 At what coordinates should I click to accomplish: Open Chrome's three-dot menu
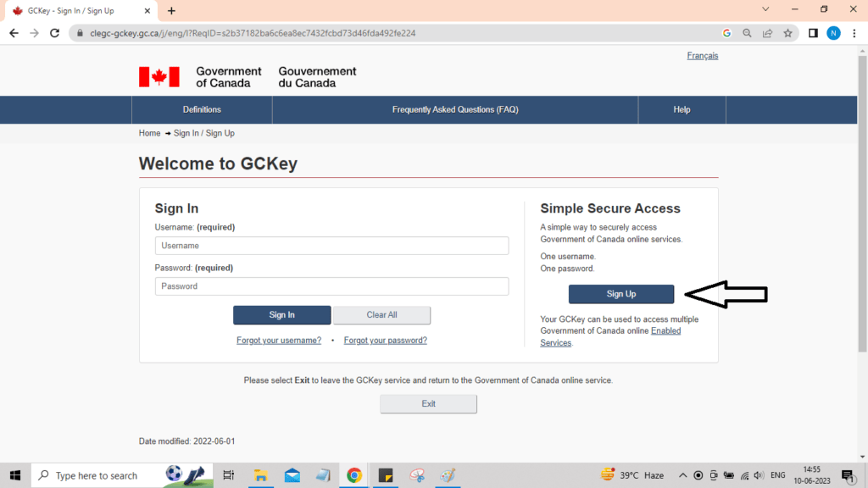[854, 33]
